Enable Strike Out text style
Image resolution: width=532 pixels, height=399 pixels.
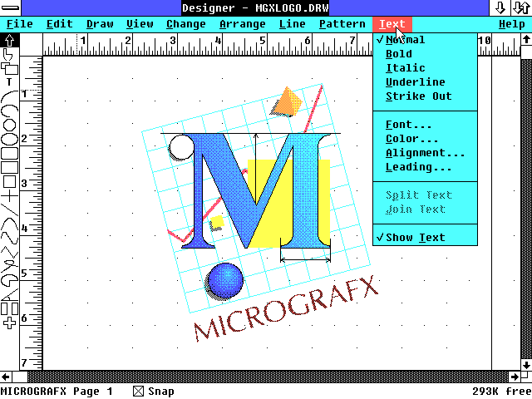(425, 96)
